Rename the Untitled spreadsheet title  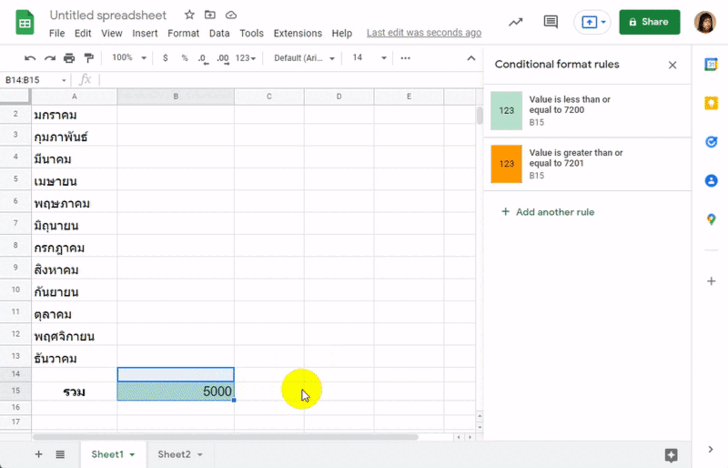pos(108,15)
